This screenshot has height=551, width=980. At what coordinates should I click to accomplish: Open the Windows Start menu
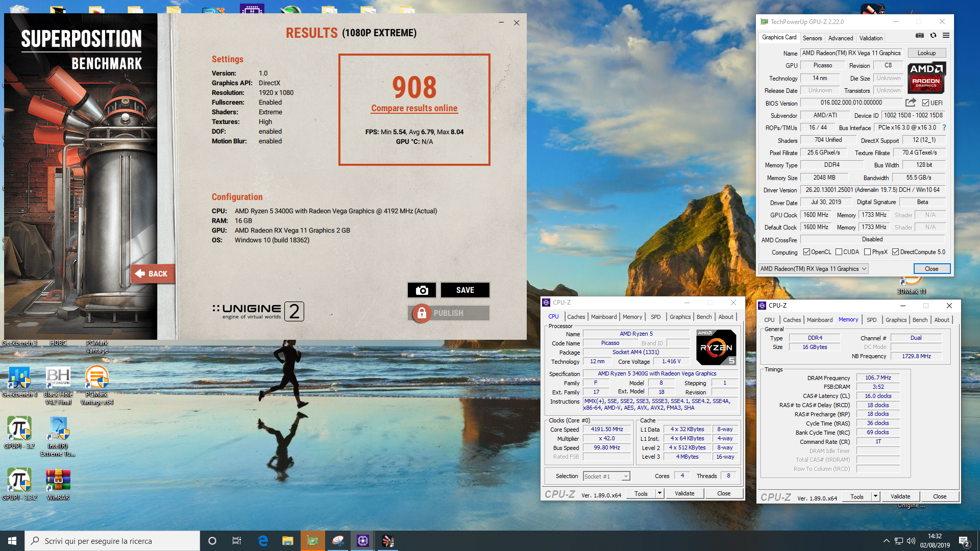[12, 541]
